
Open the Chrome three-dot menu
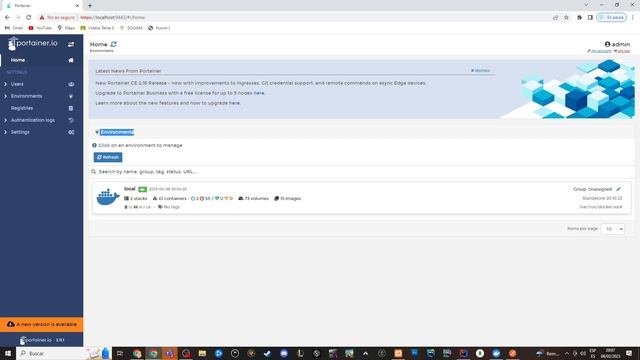click(x=633, y=18)
